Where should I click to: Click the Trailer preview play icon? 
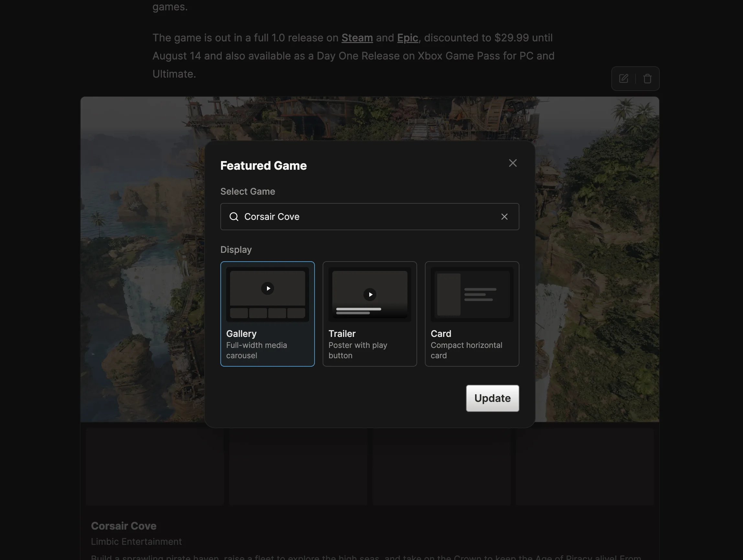(370, 295)
